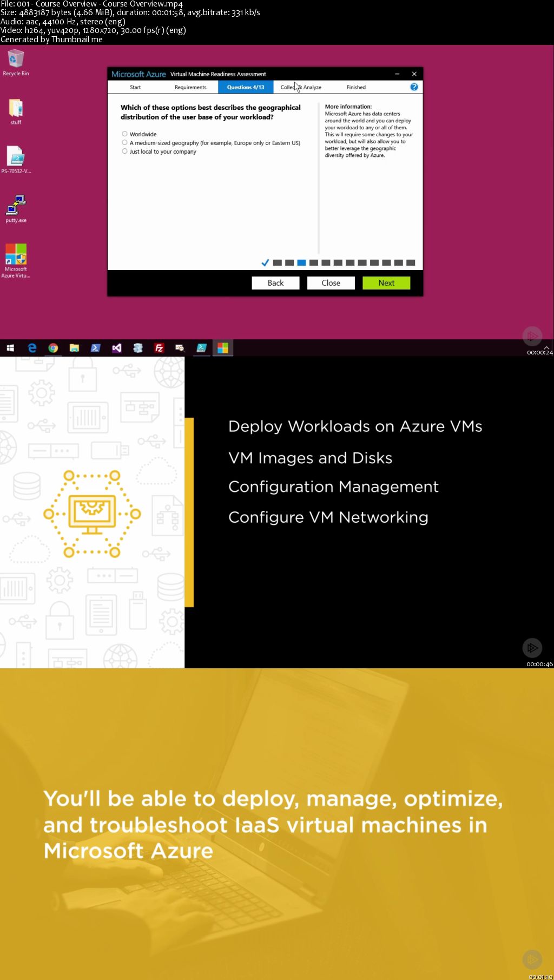Click the Generated by Thumbnail me line
Image resolution: width=554 pixels, height=980 pixels.
[51, 40]
